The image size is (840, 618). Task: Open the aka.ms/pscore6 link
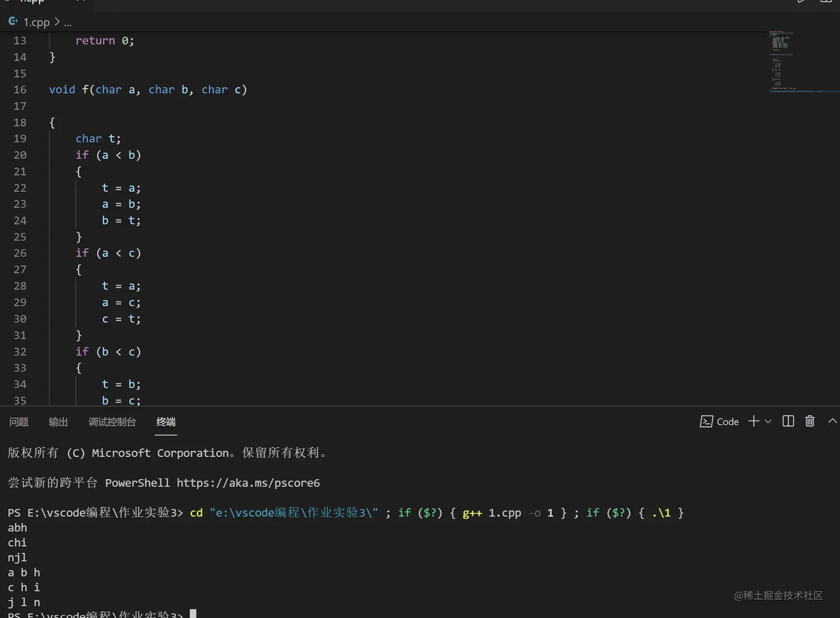(248, 483)
